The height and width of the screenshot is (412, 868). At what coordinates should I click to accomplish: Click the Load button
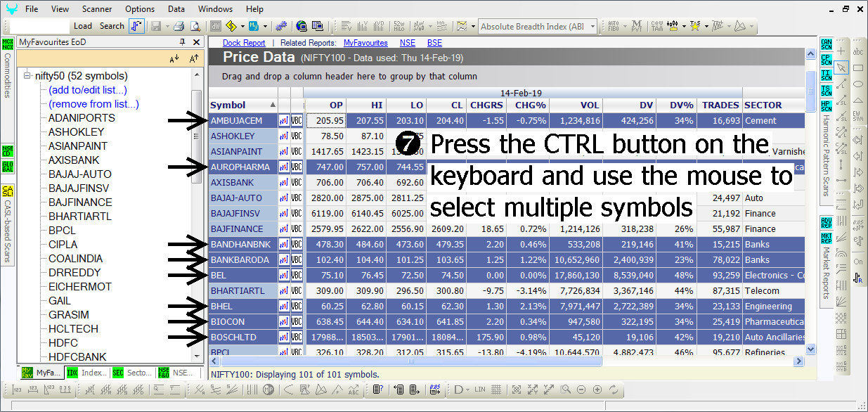[x=83, y=26]
